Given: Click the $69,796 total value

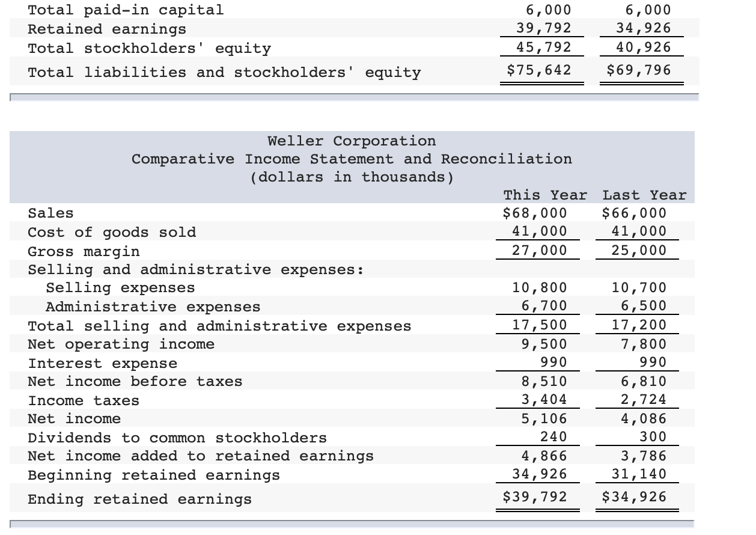Looking at the screenshot, I should point(639,70).
